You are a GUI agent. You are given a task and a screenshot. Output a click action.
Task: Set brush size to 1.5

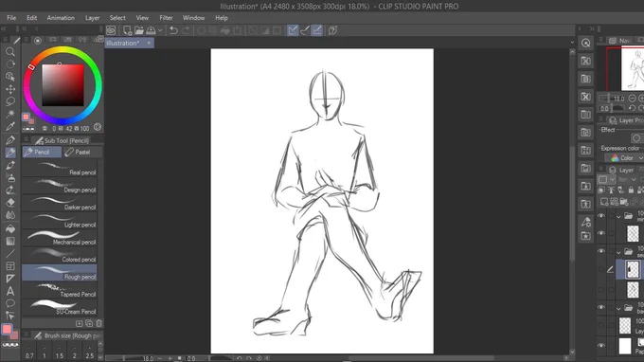(60, 352)
